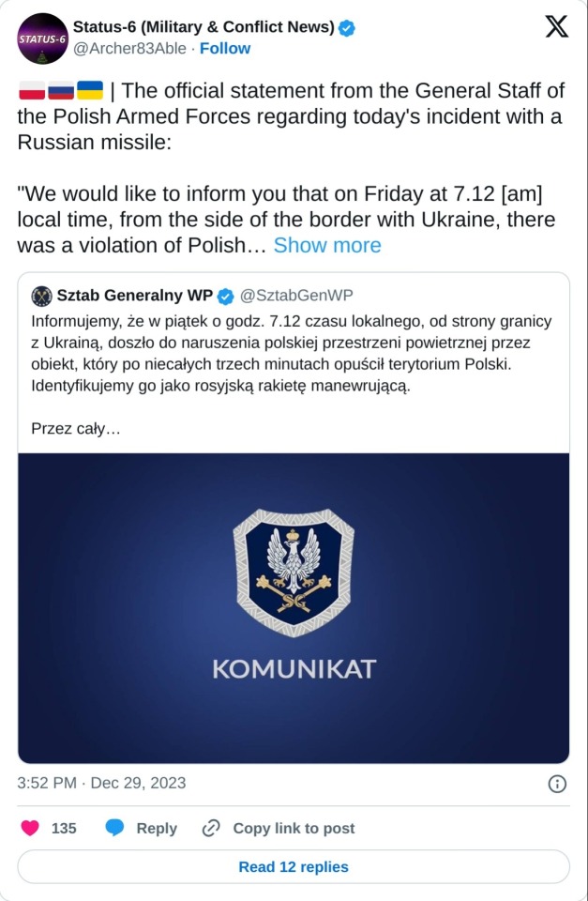The width and height of the screenshot is (588, 901).
Task: Click the @Archer83Able handle
Action: [x=130, y=49]
